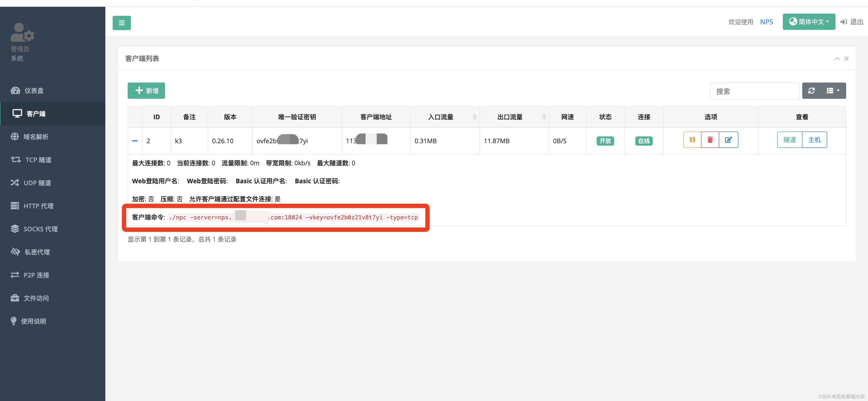The width and height of the screenshot is (868, 401).
Task: Click the hamburger menu toggle button
Action: [x=121, y=23]
